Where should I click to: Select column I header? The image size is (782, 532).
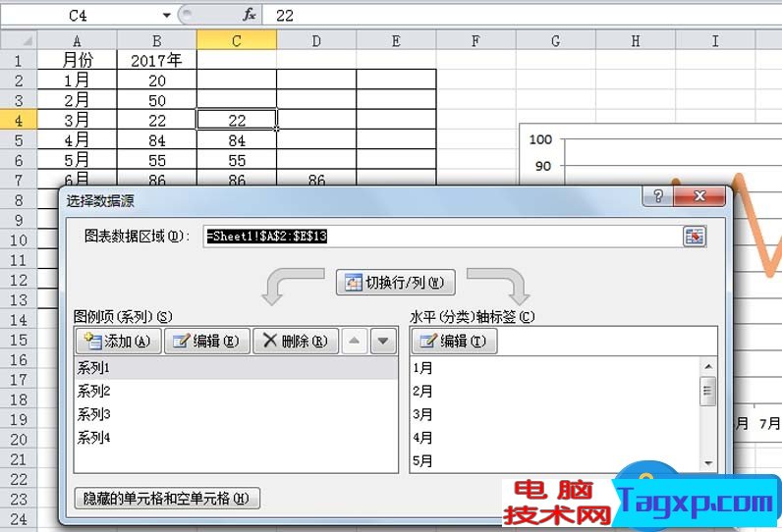click(715, 40)
